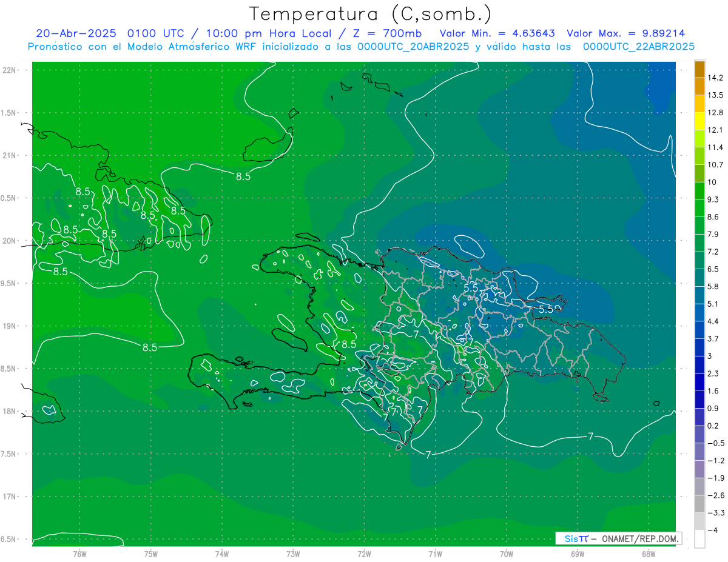Click the "-3.3" colorbar label
The height and width of the screenshot is (562, 728).
pos(715,513)
